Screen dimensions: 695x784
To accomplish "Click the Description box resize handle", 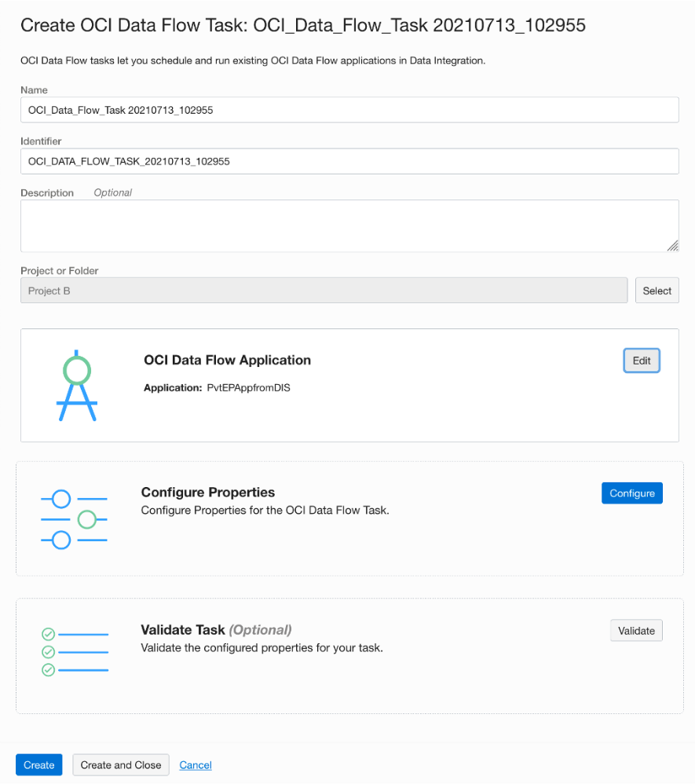I will pyautogui.click(x=672, y=245).
